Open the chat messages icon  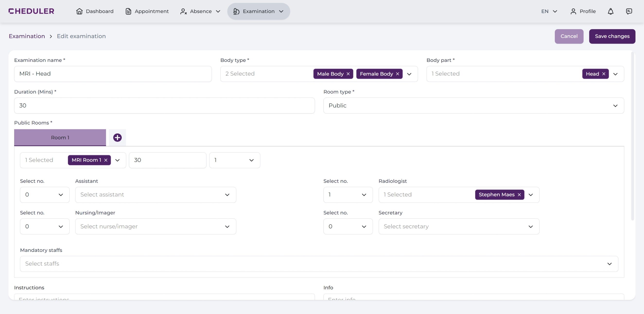(629, 11)
